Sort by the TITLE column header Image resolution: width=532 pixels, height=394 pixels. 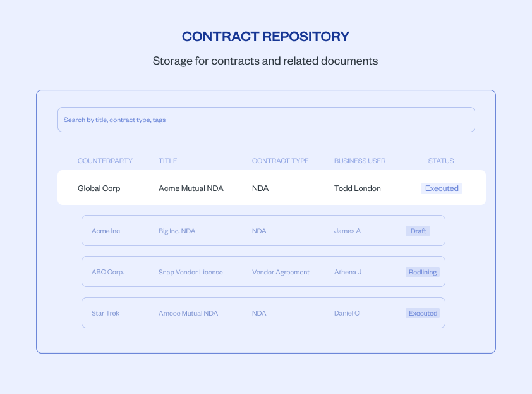pos(167,161)
